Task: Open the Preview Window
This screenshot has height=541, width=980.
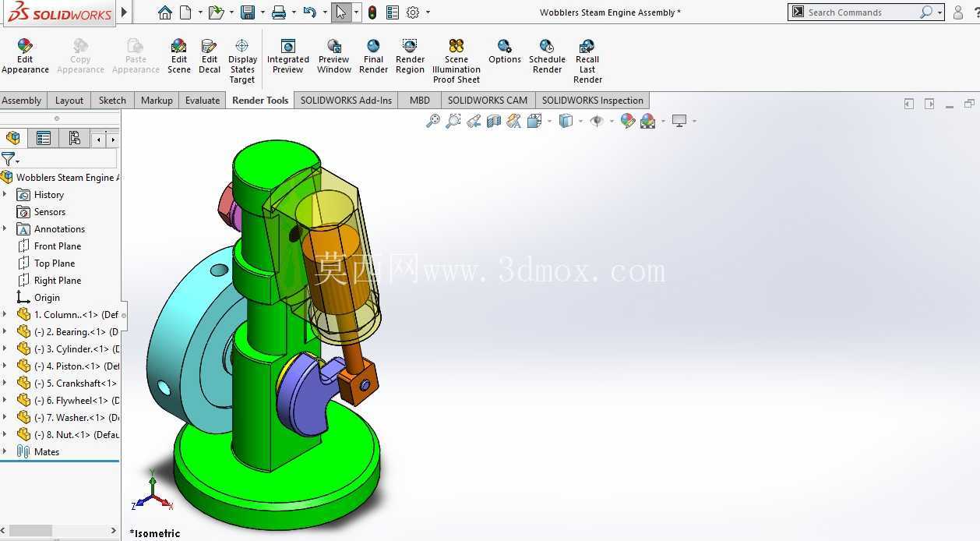Action: (x=334, y=56)
